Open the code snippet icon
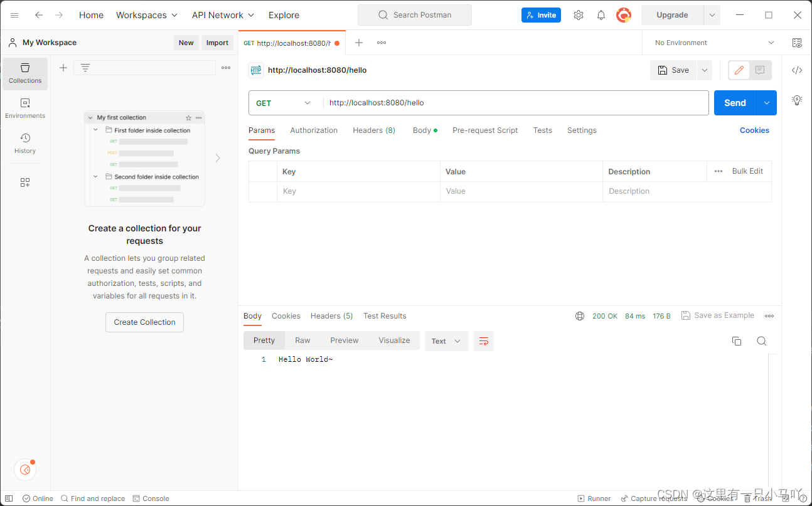This screenshot has height=506, width=812. pyautogui.click(x=797, y=70)
